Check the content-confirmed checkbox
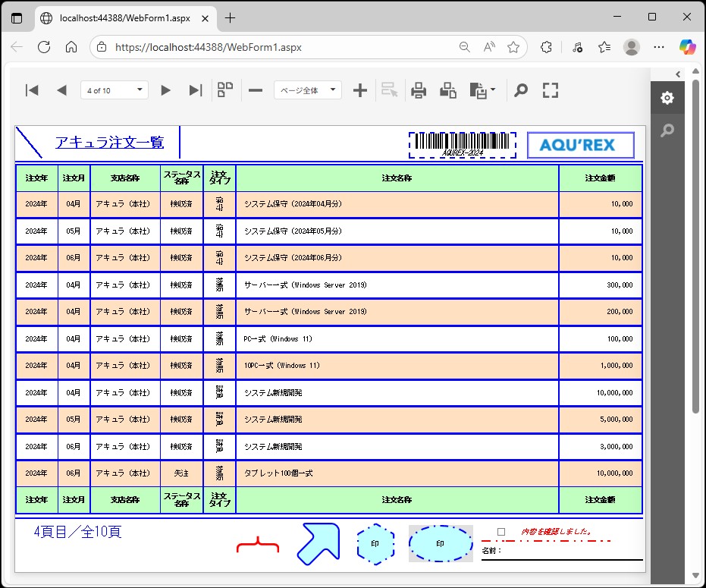 pos(501,532)
